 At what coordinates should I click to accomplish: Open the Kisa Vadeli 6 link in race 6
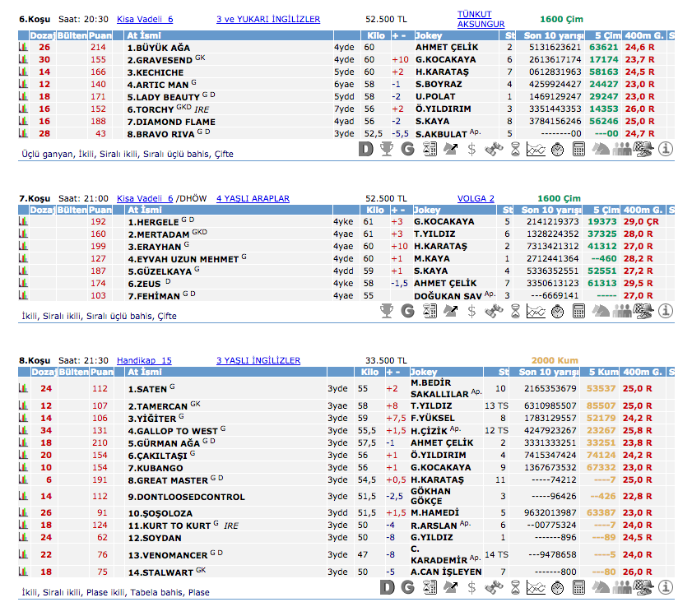click(x=144, y=19)
